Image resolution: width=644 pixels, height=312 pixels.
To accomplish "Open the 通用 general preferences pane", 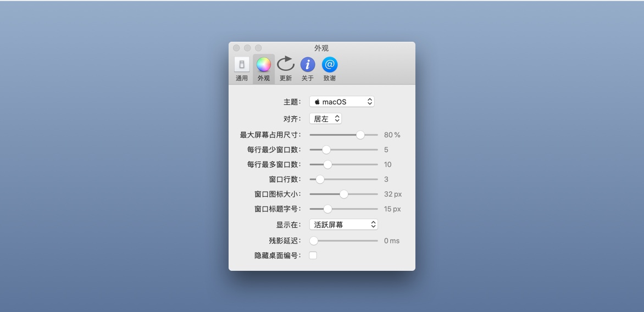I will pos(242,69).
